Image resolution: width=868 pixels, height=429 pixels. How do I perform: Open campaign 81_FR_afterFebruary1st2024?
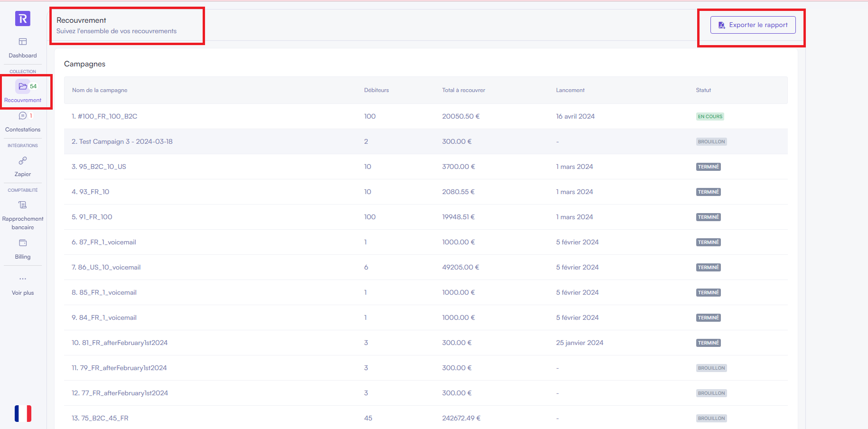pos(120,343)
